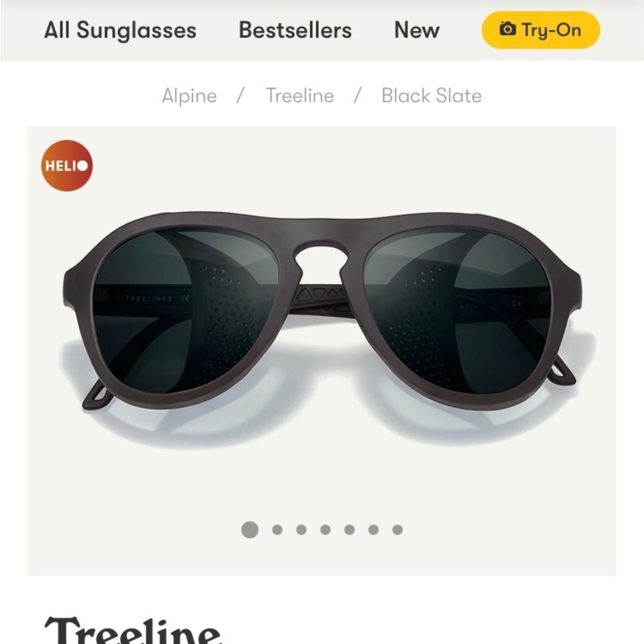Click the camera icon on the Try-On button
This screenshot has width=644, height=644.
[x=508, y=30]
